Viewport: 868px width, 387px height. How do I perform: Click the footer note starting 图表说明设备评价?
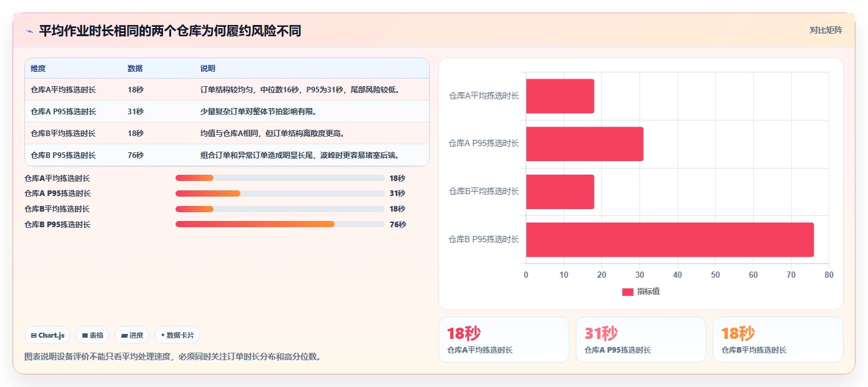pos(173,357)
